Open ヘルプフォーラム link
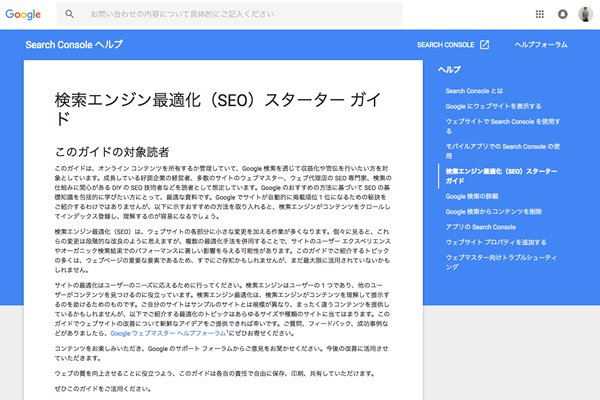The image size is (600, 400). 541,45
